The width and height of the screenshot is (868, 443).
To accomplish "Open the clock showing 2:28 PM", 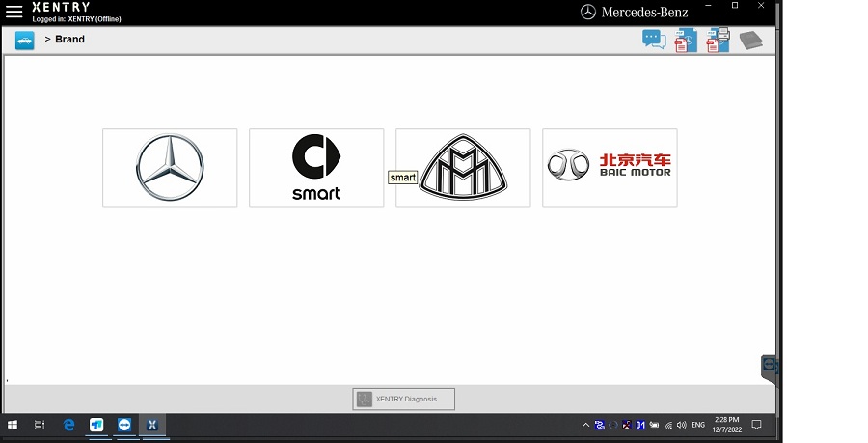I will 727,425.
